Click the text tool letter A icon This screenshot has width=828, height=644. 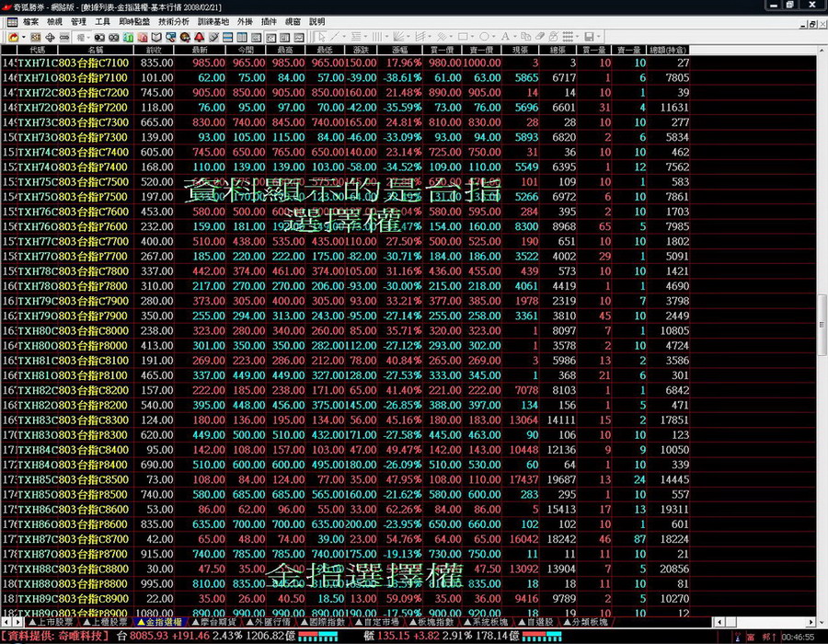(x=504, y=37)
